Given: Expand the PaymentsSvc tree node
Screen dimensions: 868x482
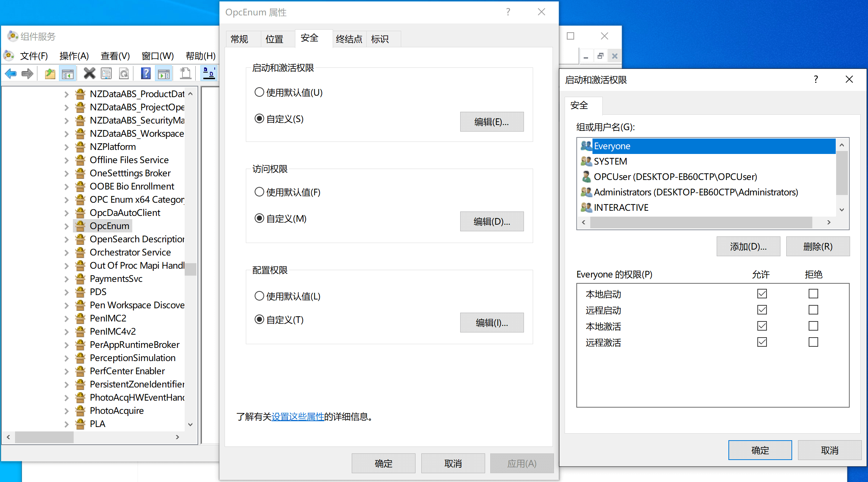Looking at the screenshot, I should pos(66,279).
